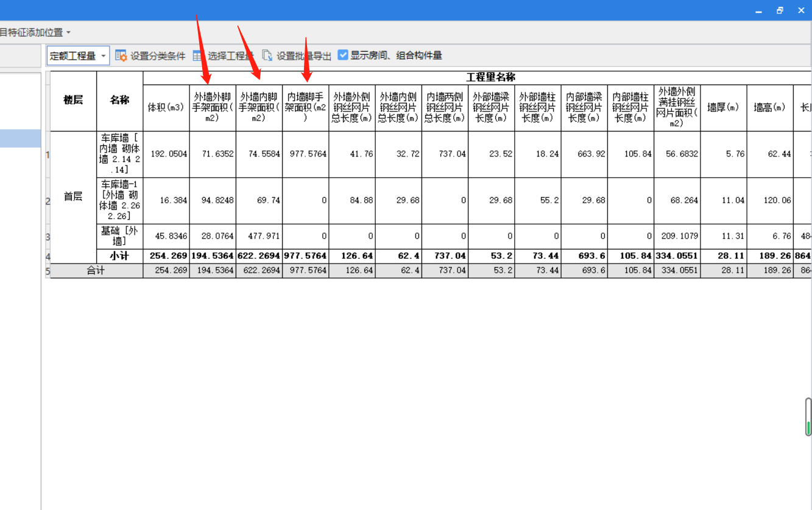
Task: Click cell value 120.06
Action: pos(777,200)
